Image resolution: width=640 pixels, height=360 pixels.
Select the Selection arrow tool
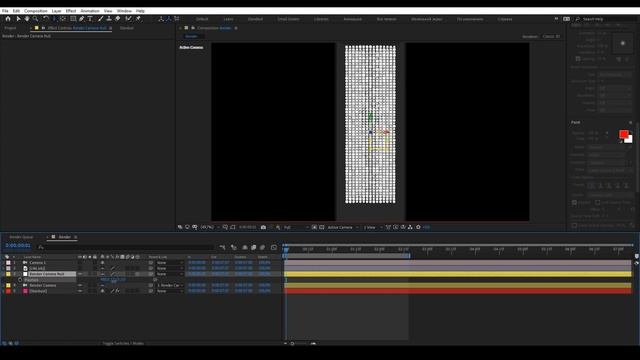18,19
